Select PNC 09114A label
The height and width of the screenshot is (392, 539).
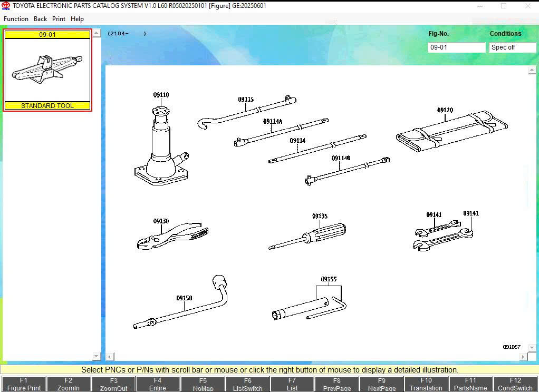point(273,121)
